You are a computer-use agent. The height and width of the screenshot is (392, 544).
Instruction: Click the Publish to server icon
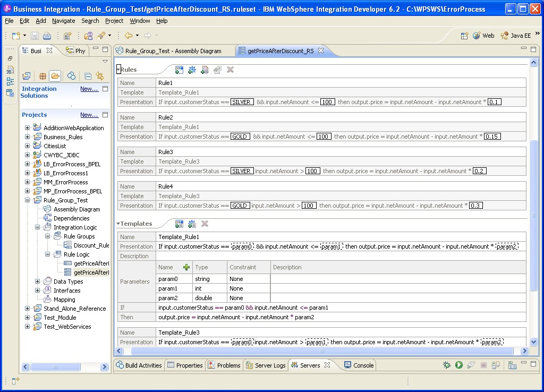(x=496, y=365)
